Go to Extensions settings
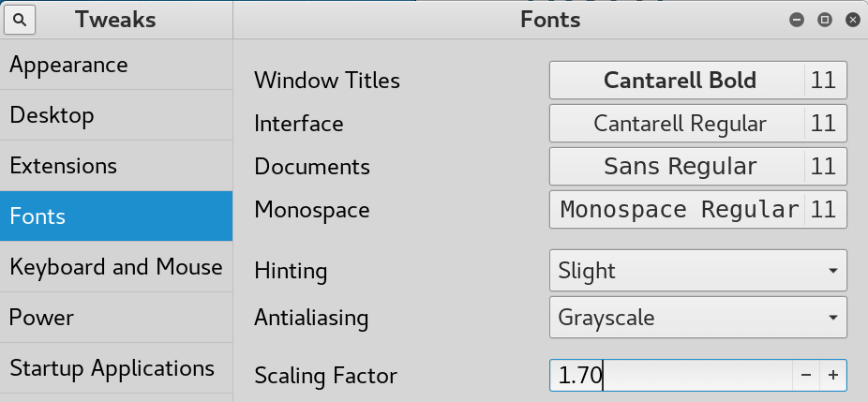Image resolution: width=868 pixels, height=402 pixels. click(x=116, y=167)
